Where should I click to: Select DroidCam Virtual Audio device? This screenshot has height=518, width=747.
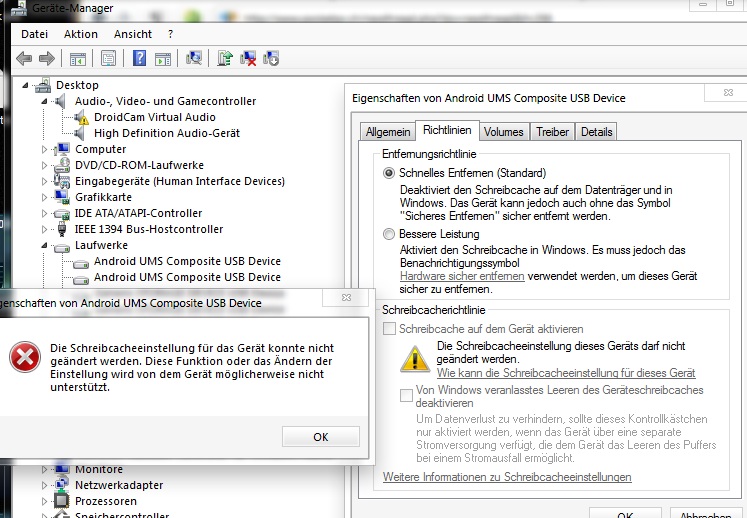155,117
